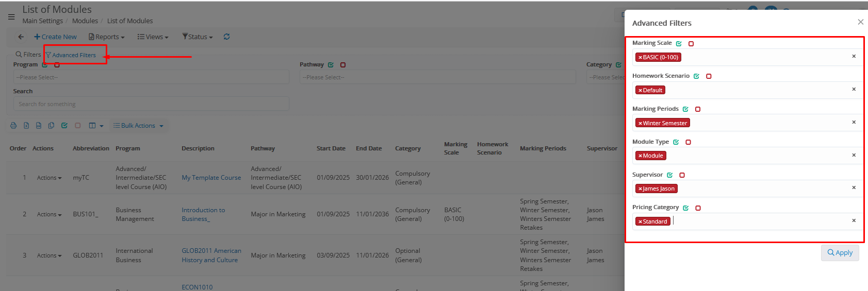
Task: Click the Excel export icon
Action: [x=26, y=126]
